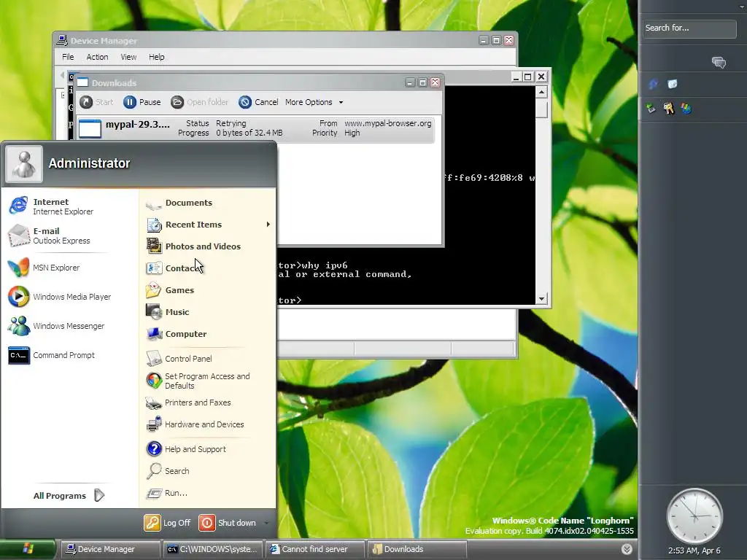The image size is (747, 560).
Task: Open the Shut down options arrow
Action: pos(266,523)
